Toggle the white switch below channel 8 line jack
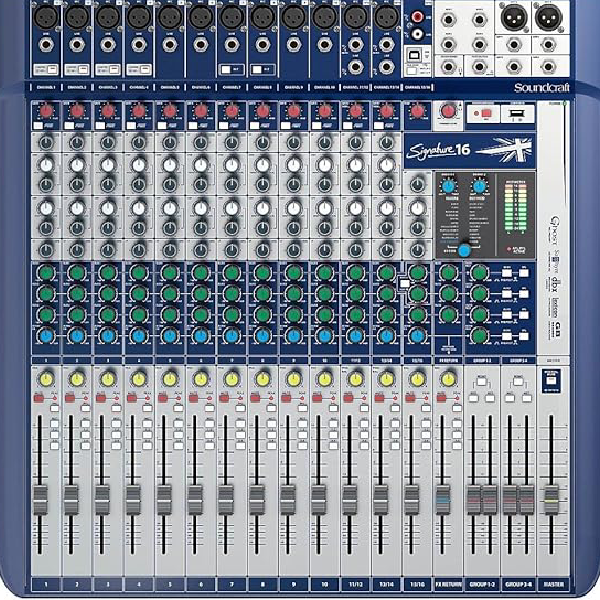Image resolution: width=600 pixels, height=600 pixels. (257, 70)
